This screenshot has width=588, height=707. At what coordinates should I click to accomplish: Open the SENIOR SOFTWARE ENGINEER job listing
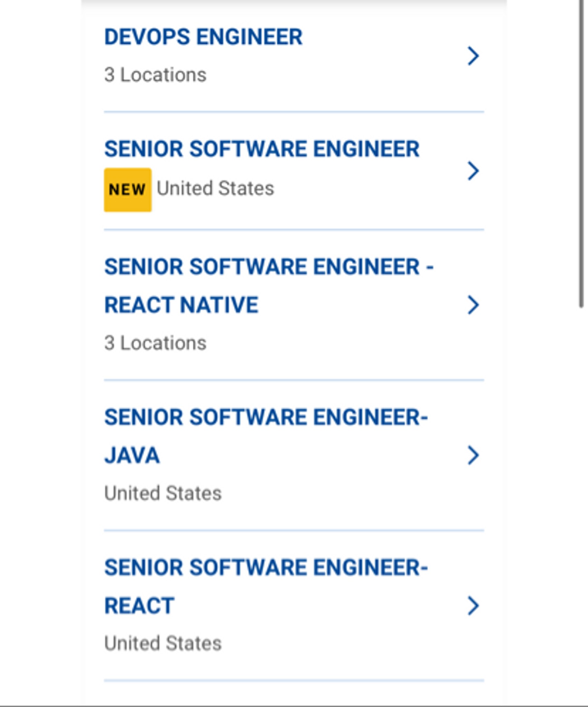262,148
